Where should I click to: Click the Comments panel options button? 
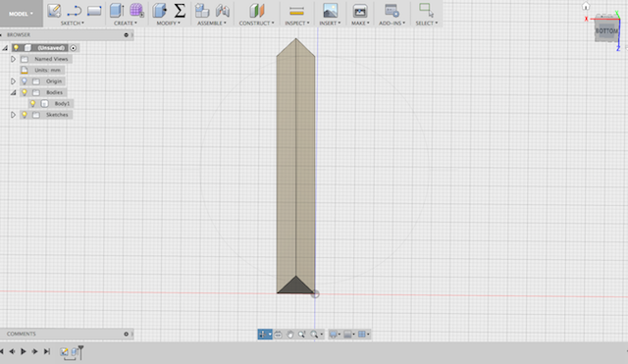(127, 334)
